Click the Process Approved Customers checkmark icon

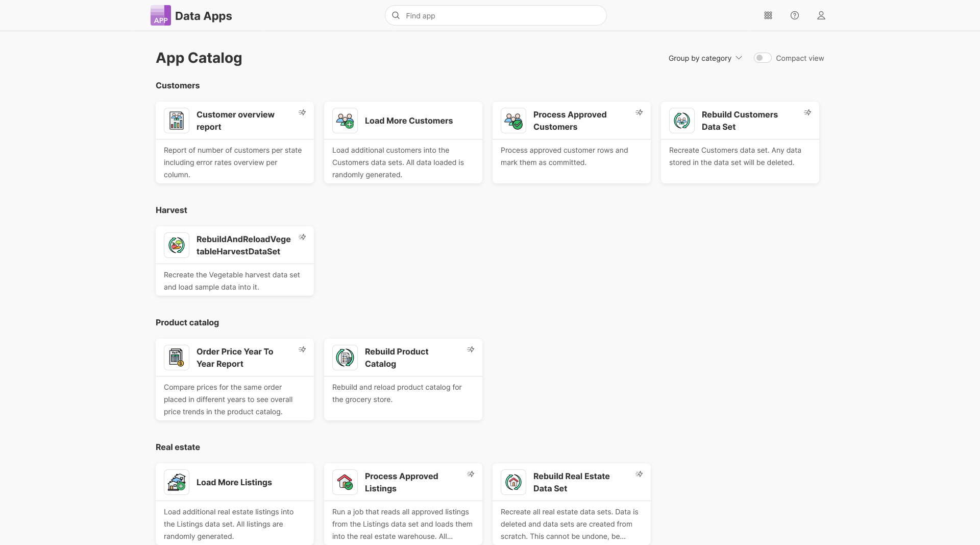[x=513, y=121]
